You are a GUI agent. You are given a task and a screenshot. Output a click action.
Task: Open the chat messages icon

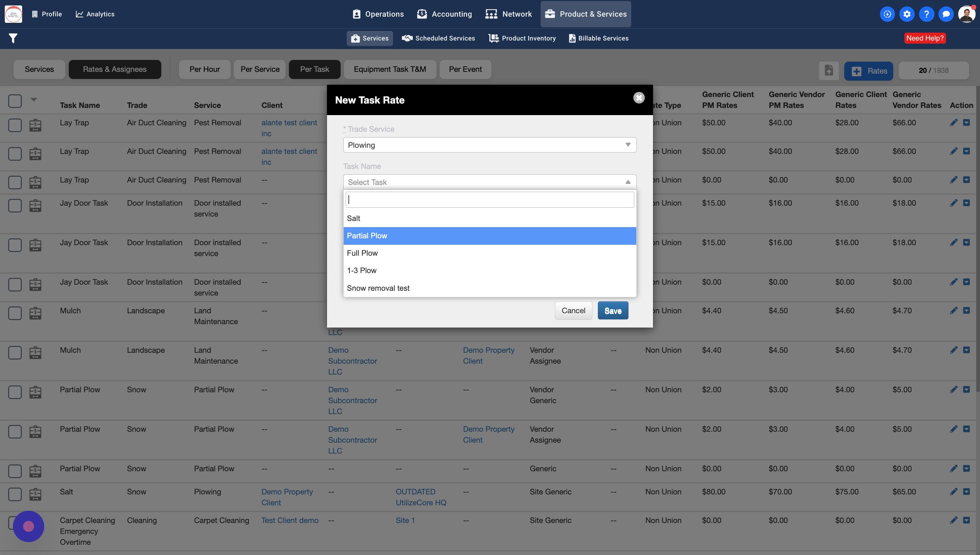(946, 14)
